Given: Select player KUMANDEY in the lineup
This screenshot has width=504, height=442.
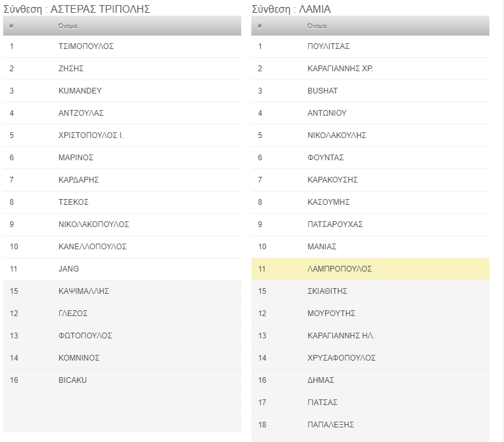Looking at the screenshot, I should [80, 91].
